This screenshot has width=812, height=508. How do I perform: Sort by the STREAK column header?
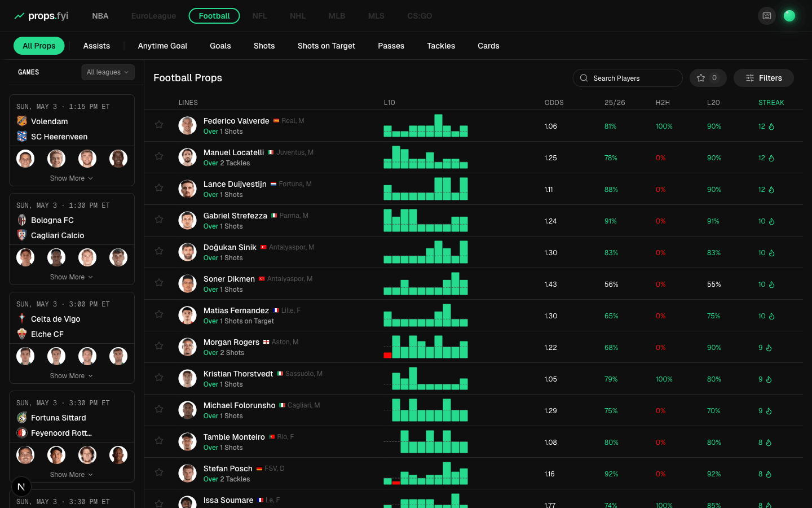[x=771, y=103]
